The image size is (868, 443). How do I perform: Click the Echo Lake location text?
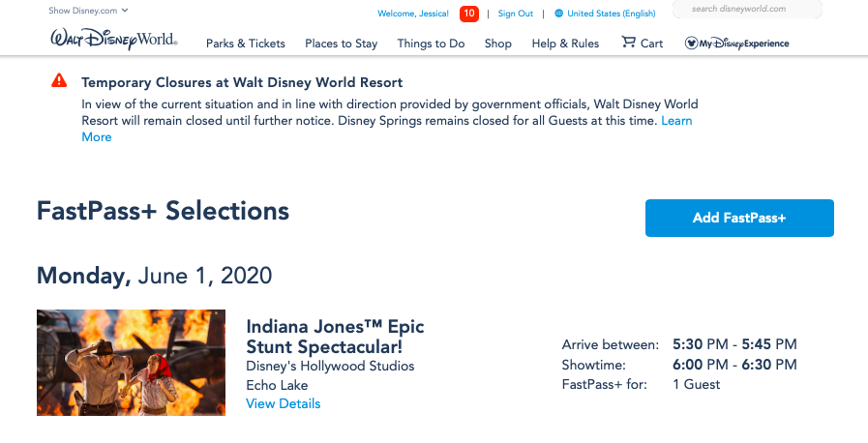[277, 385]
